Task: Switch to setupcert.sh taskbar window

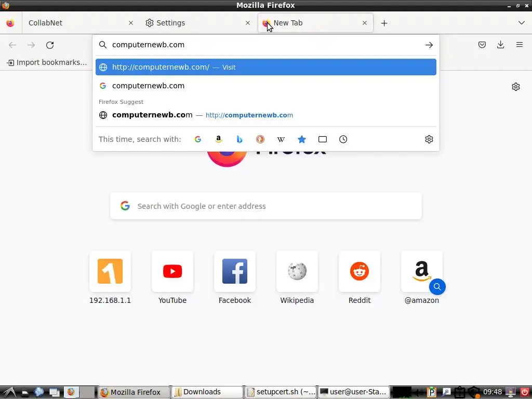Action: pyautogui.click(x=280, y=392)
